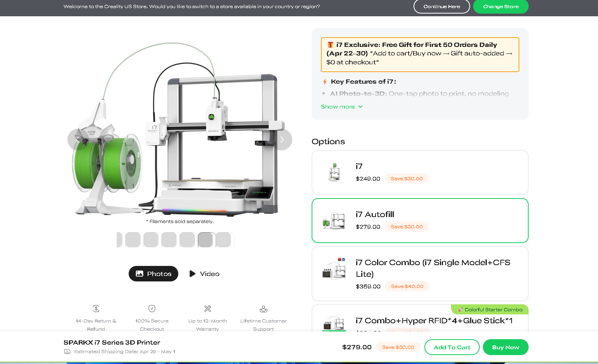This screenshot has width=598, height=364.
Task: Click the next image arrow on the product gallery
Action: pyautogui.click(x=282, y=140)
